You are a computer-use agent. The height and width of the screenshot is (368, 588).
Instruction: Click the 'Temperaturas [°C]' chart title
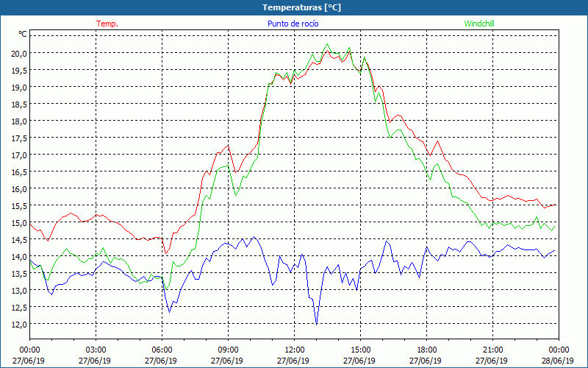[x=301, y=7]
